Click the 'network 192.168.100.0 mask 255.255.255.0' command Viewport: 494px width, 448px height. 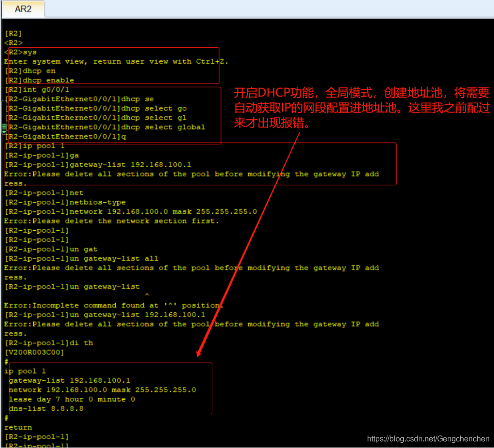(x=131, y=211)
